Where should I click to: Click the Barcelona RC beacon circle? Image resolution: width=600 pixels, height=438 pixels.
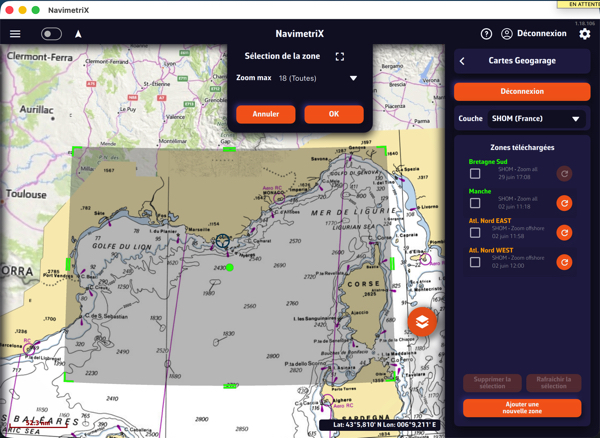(28, 349)
